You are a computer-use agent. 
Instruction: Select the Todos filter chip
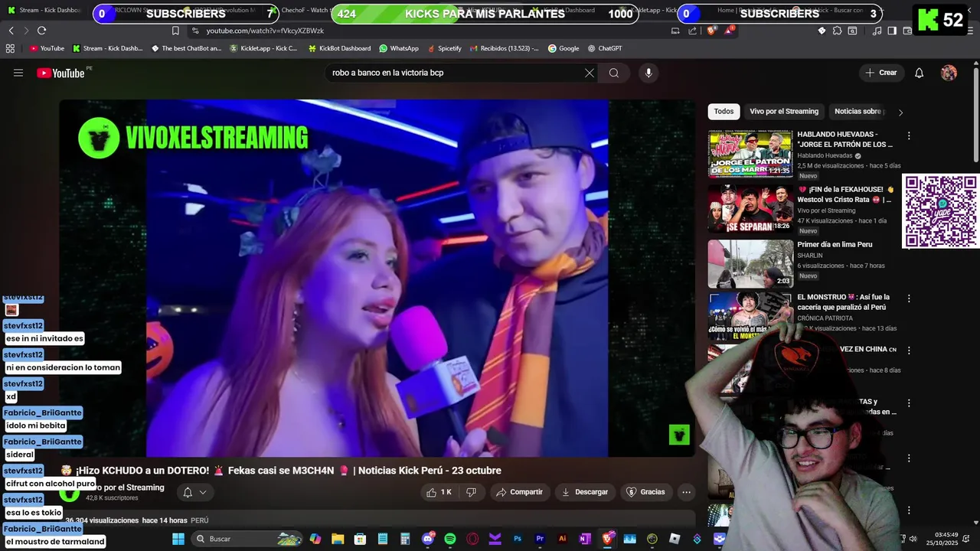[x=724, y=112]
